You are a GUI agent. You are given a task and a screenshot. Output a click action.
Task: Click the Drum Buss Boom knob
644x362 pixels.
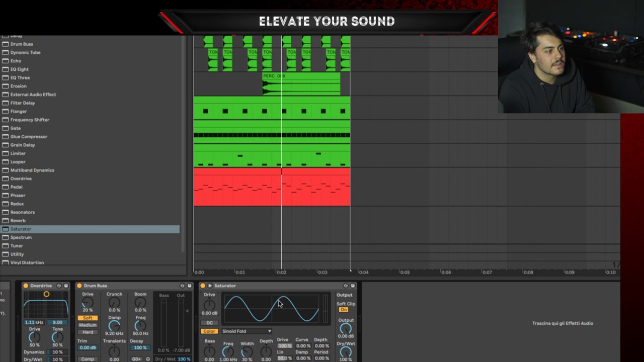tap(140, 302)
